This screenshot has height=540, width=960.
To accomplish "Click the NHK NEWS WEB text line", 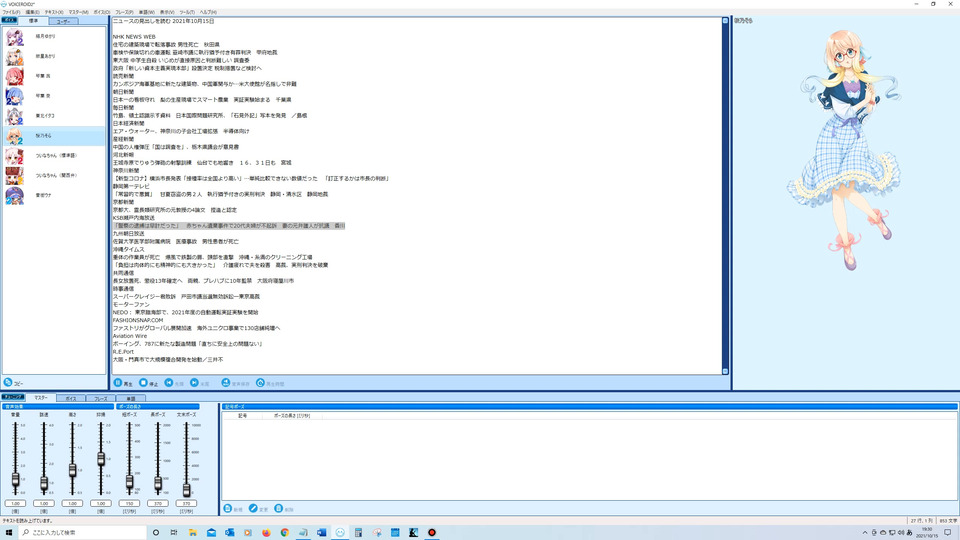I will [x=134, y=37].
